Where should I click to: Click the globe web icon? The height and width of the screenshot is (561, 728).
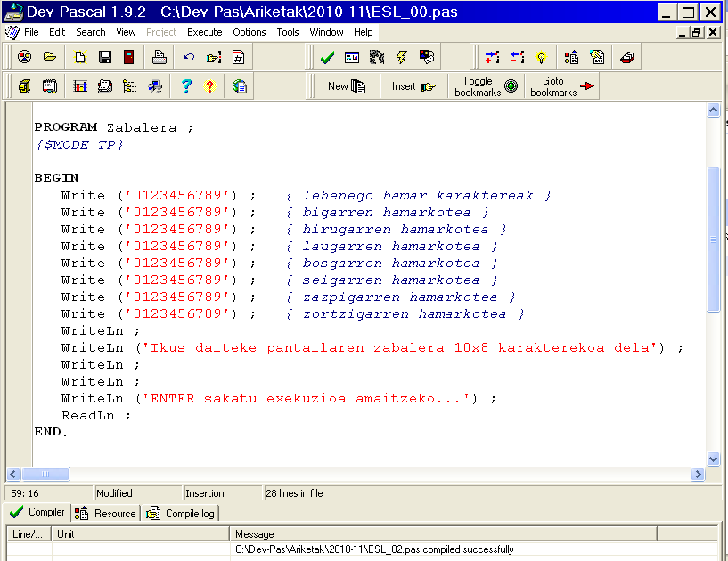tap(240, 86)
